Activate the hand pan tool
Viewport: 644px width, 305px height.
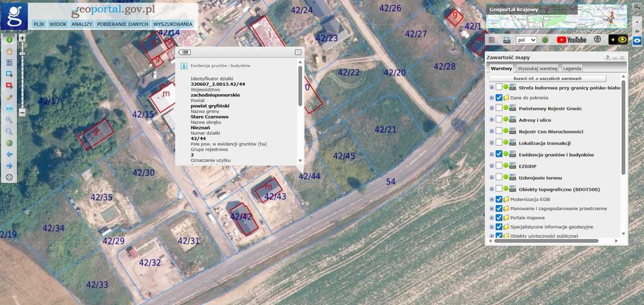[9, 52]
